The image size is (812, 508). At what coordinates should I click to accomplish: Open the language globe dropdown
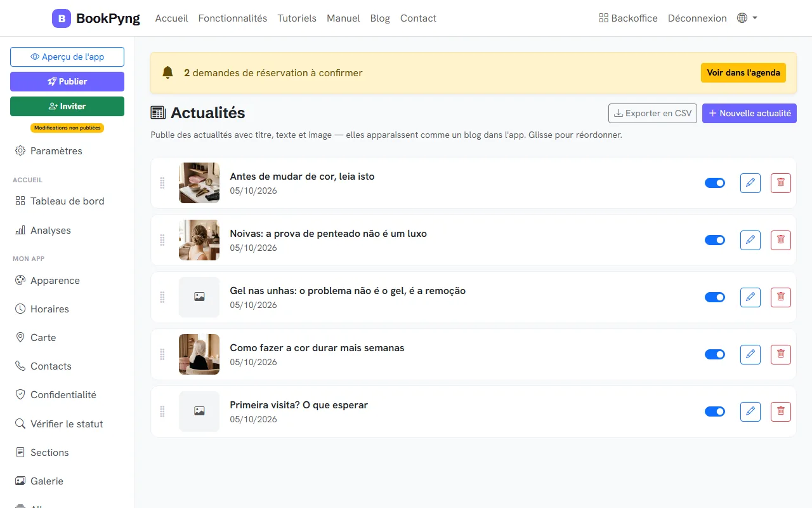[747, 18]
